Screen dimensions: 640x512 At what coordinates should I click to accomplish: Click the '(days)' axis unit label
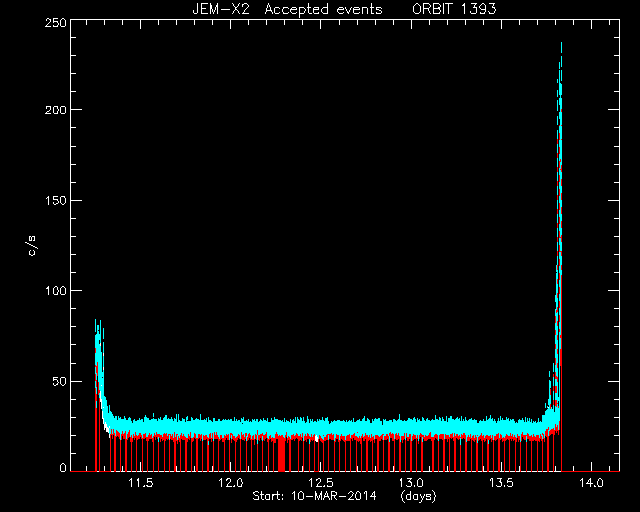coord(418,496)
